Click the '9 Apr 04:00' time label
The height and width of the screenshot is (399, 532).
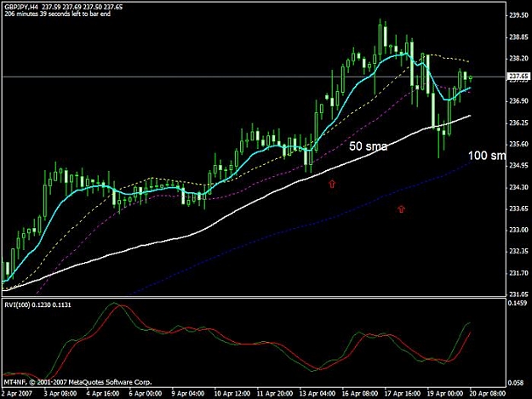point(188,394)
